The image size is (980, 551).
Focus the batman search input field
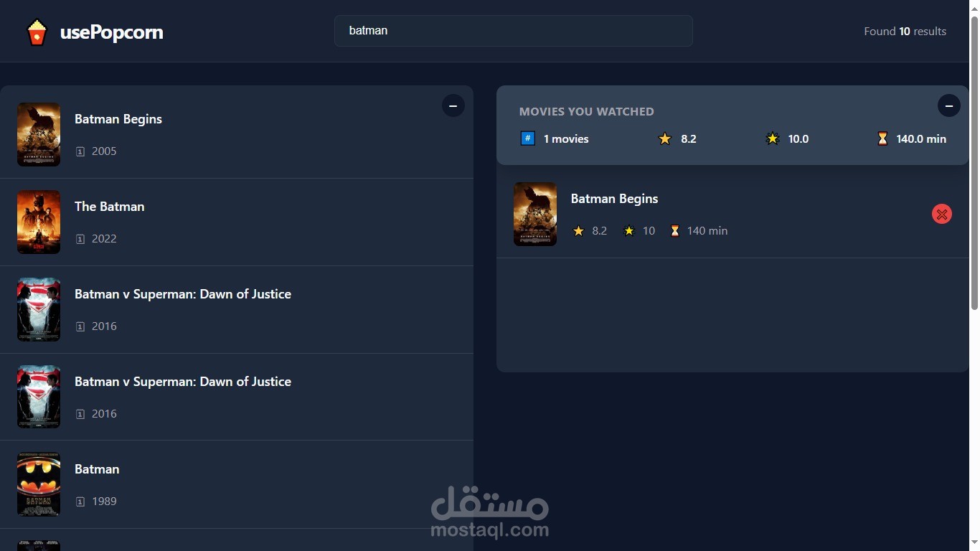click(x=514, y=31)
